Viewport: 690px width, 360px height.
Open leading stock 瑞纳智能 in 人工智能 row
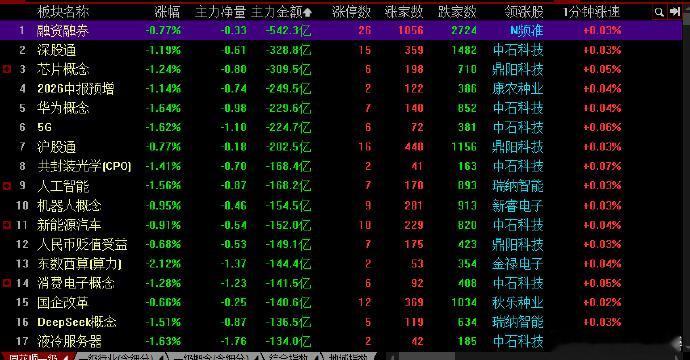(x=518, y=186)
